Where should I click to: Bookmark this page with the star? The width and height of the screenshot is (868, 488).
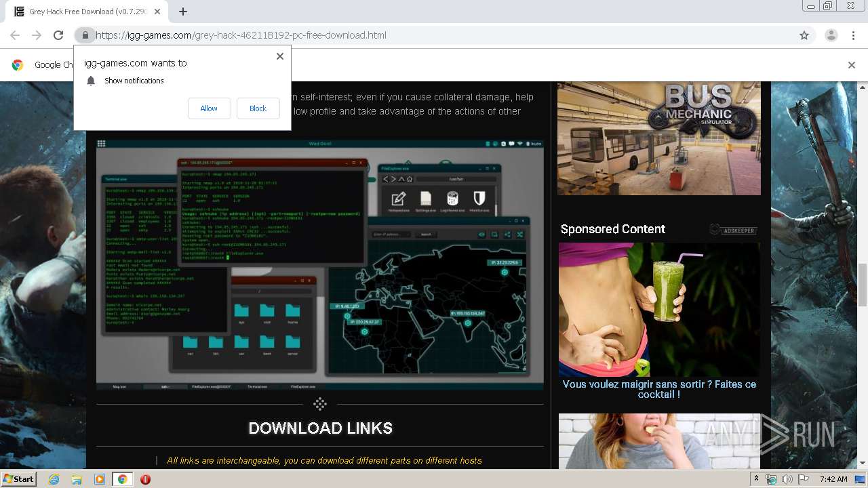[804, 35]
